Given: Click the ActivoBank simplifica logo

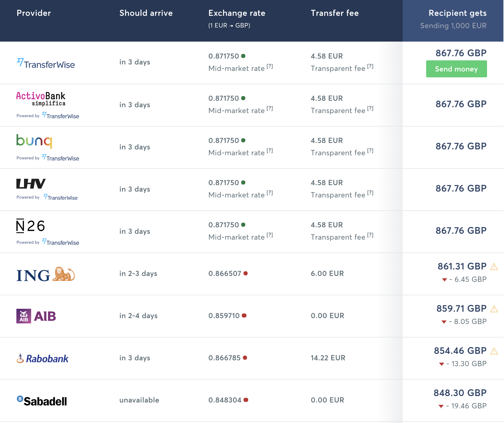Looking at the screenshot, I should click(x=41, y=99).
